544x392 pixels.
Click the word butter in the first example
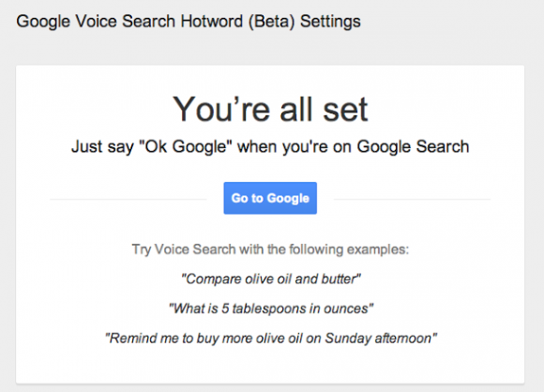339,279
